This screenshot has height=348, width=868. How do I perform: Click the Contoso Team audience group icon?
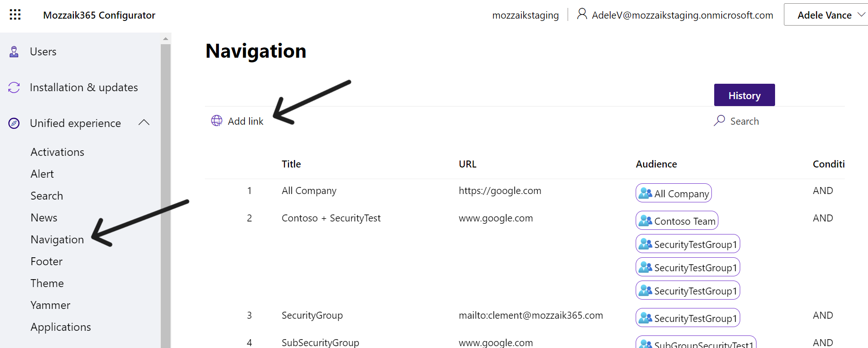click(x=645, y=221)
